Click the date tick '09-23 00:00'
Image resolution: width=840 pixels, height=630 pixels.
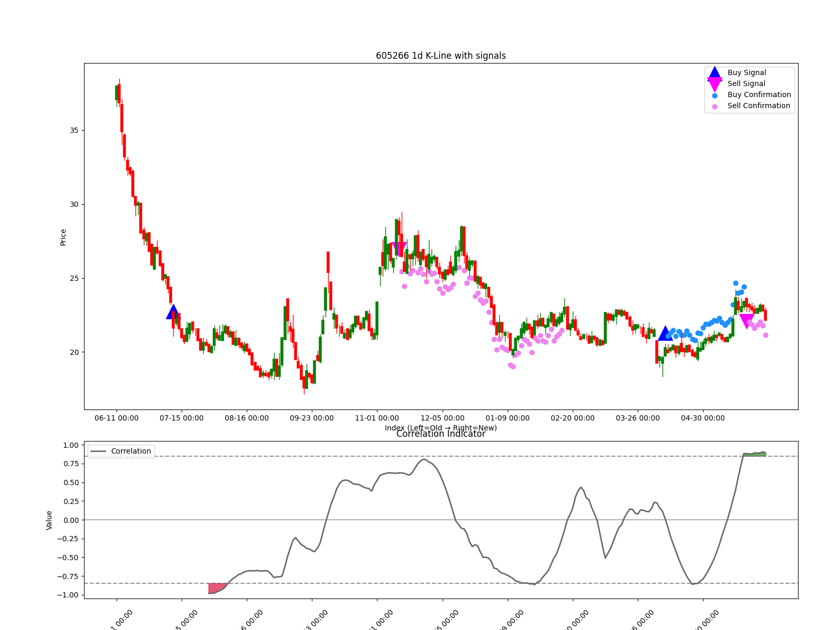[x=312, y=418]
